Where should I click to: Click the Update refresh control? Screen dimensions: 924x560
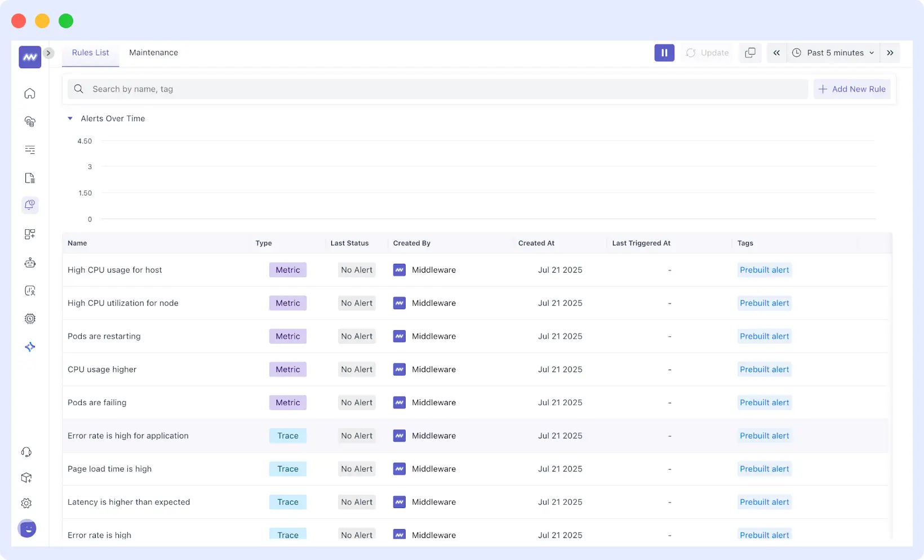707,52
